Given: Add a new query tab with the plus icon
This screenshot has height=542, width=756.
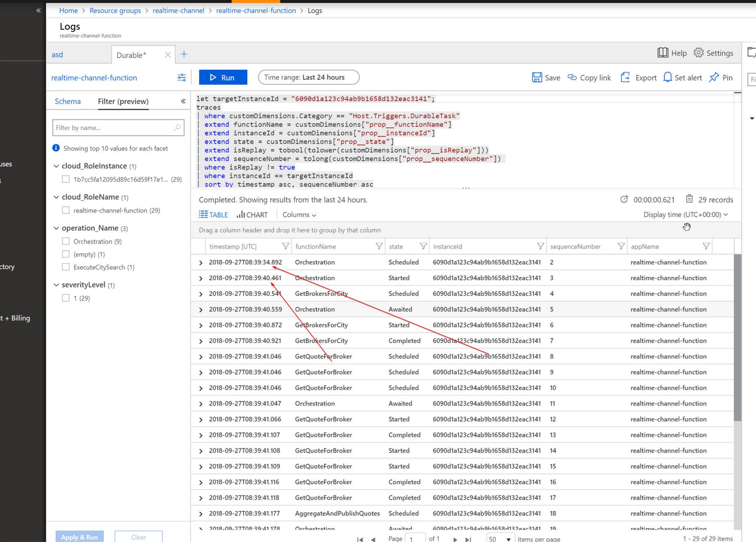Looking at the screenshot, I should click(184, 54).
